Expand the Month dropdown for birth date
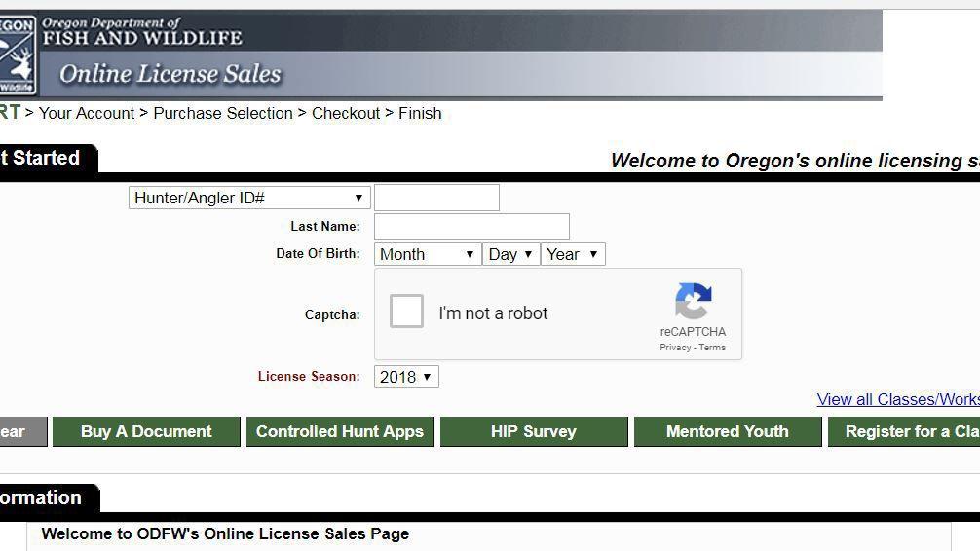The image size is (980, 551). click(427, 254)
